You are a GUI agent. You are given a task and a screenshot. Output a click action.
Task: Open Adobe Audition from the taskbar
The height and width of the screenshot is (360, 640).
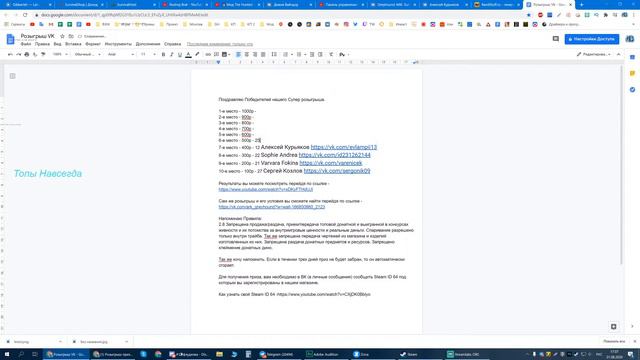[325, 354]
